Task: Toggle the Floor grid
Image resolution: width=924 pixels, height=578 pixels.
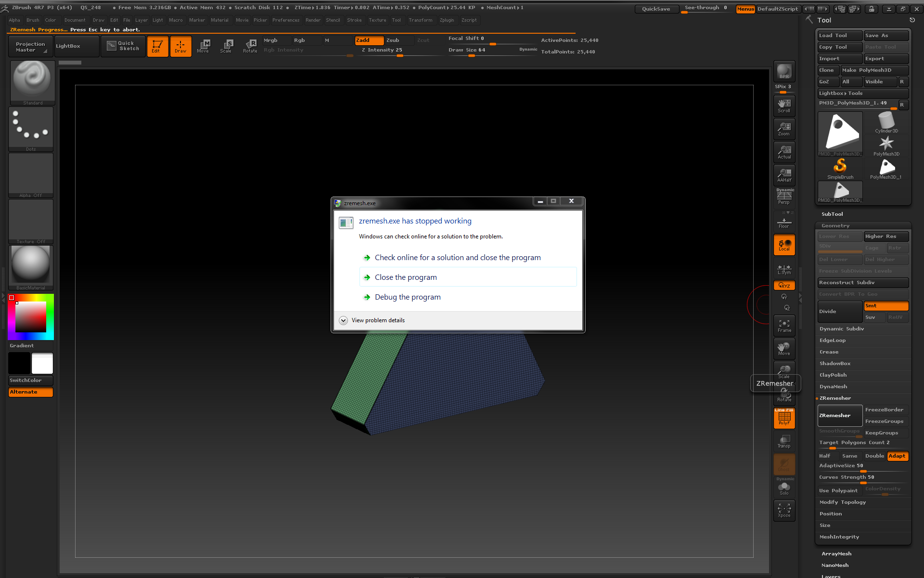Action: click(784, 221)
